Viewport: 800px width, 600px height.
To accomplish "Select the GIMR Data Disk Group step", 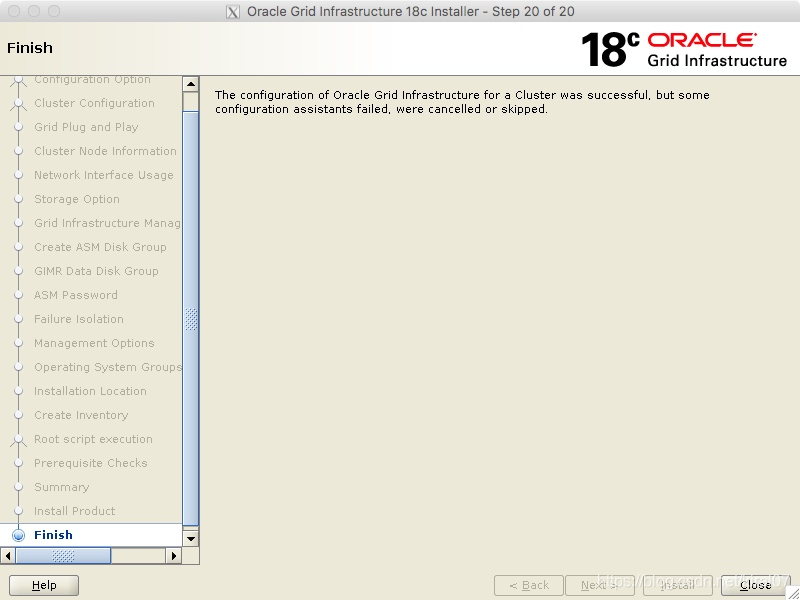I will 96,271.
